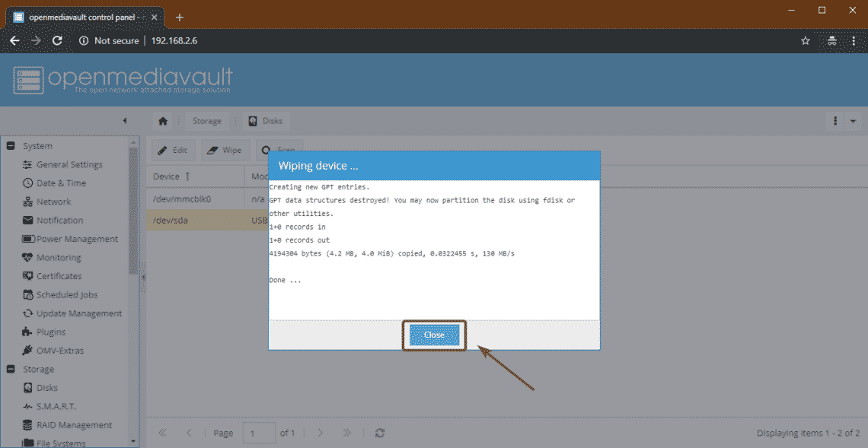This screenshot has width=868, height=448.
Task: Click the Disks drive icon in sidebar
Action: click(27, 388)
